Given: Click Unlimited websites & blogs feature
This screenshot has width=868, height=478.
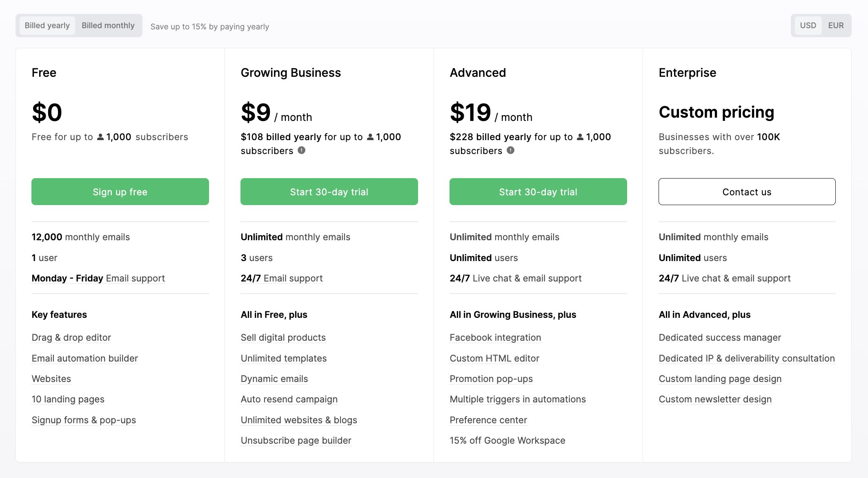Looking at the screenshot, I should pyautogui.click(x=299, y=420).
